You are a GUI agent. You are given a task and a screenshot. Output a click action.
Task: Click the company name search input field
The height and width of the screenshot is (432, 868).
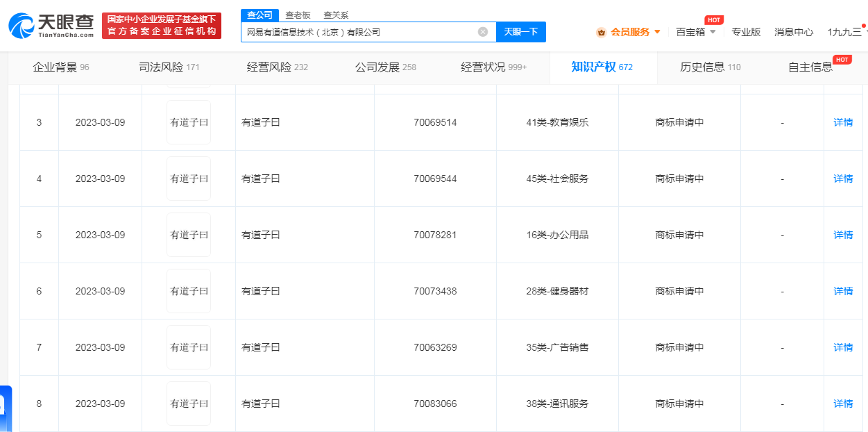(x=357, y=32)
